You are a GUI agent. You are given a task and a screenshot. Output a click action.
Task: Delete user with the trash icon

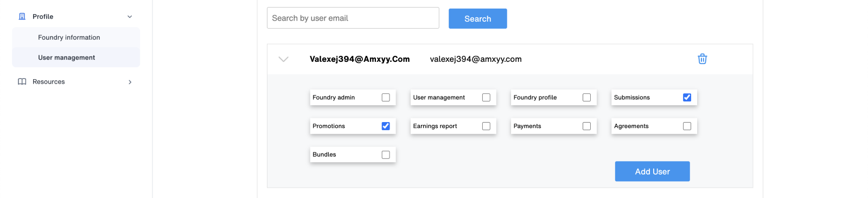[x=702, y=59]
